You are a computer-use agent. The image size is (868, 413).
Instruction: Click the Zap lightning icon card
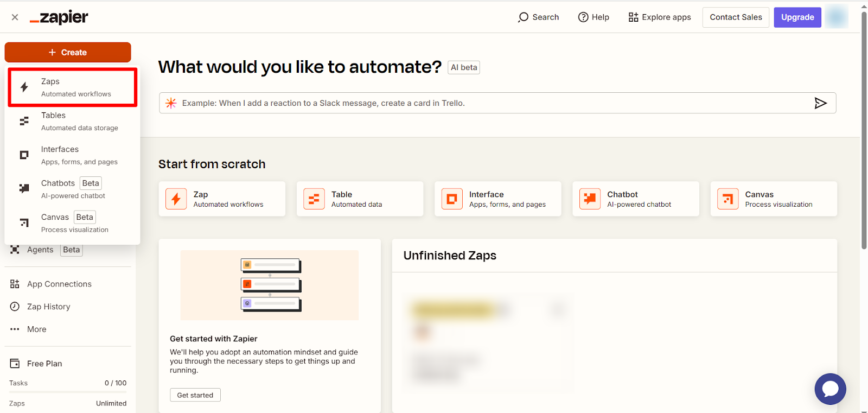coord(176,199)
